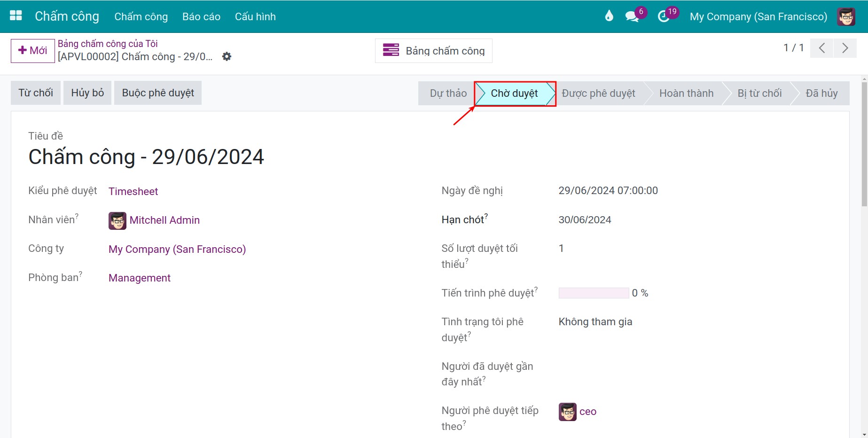
Task: Open My Company (San Francisco) company link
Action: point(177,249)
